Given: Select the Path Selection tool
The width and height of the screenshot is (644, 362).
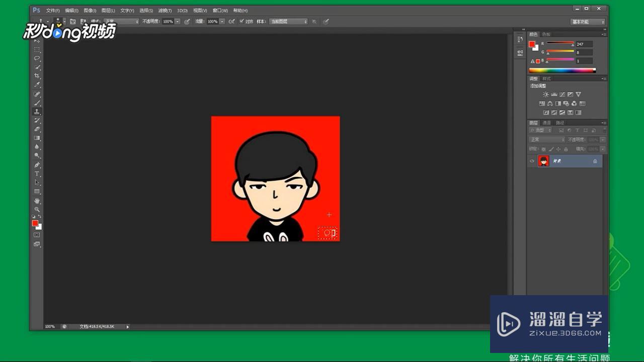Looking at the screenshot, I should coord(37,183).
